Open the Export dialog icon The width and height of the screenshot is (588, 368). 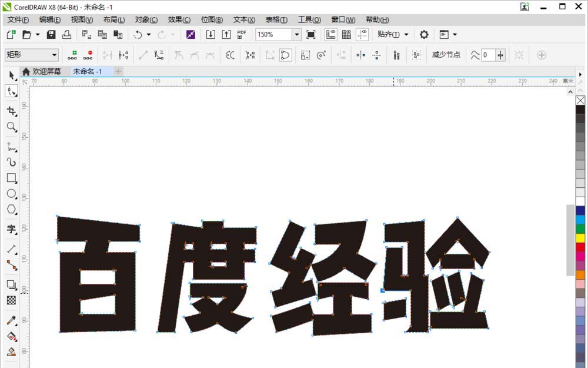click(x=226, y=35)
